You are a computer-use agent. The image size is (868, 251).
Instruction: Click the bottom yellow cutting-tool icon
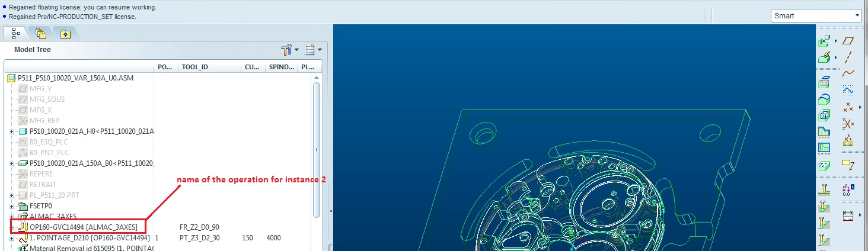(x=824, y=240)
